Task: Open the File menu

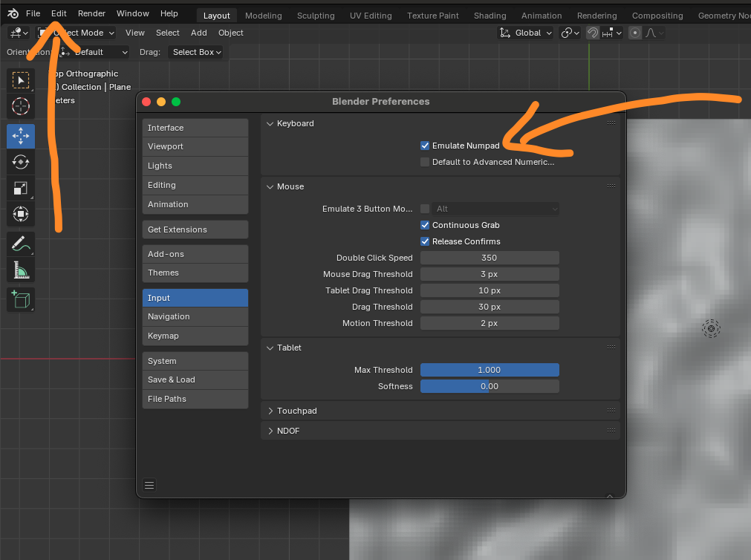Action: 33,13
